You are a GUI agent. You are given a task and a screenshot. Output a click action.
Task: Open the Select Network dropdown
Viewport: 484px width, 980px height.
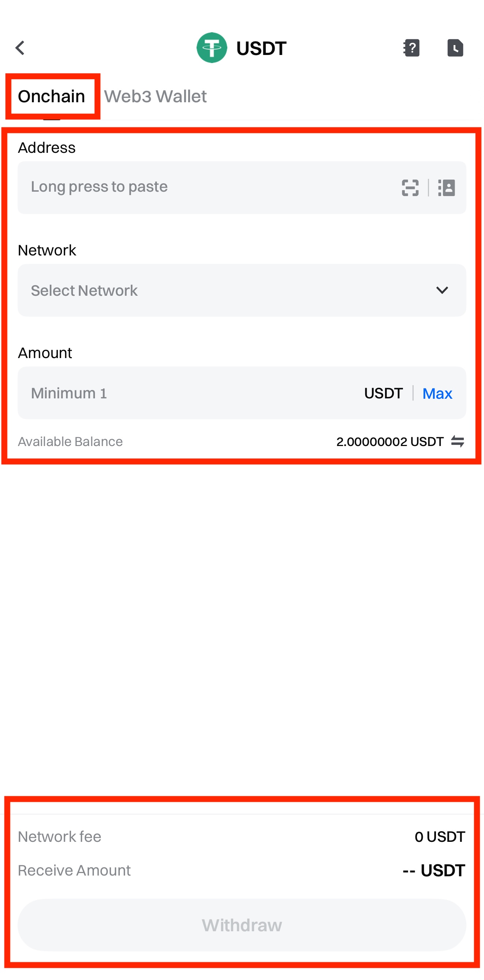point(228,290)
